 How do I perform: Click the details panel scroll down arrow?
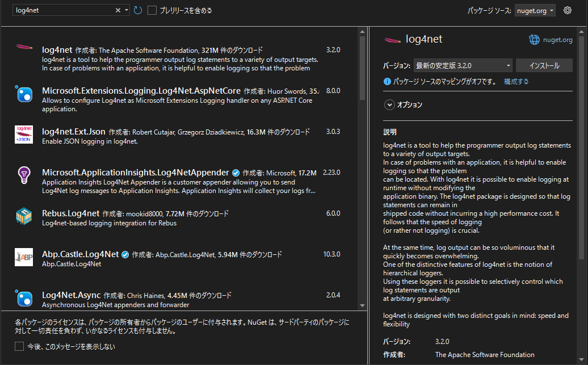pos(581,360)
